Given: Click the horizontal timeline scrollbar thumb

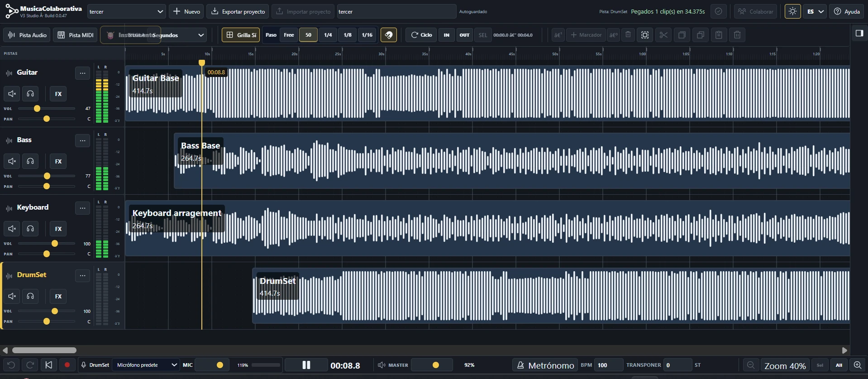Looking at the screenshot, I should [x=44, y=350].
